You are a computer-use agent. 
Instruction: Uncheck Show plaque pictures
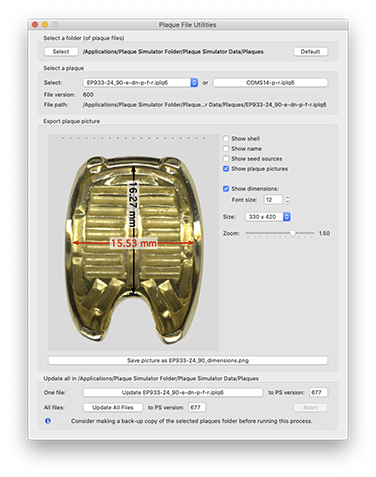tap(226, 169)
